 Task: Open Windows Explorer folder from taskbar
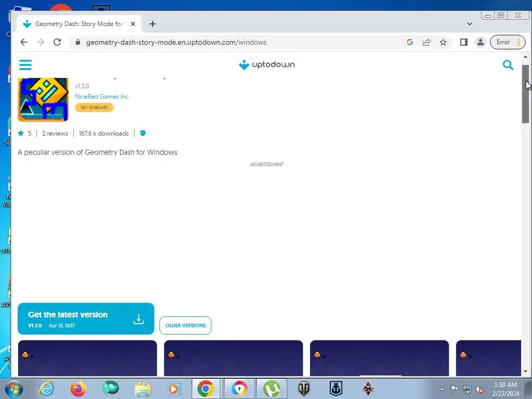tap(143, 389)
